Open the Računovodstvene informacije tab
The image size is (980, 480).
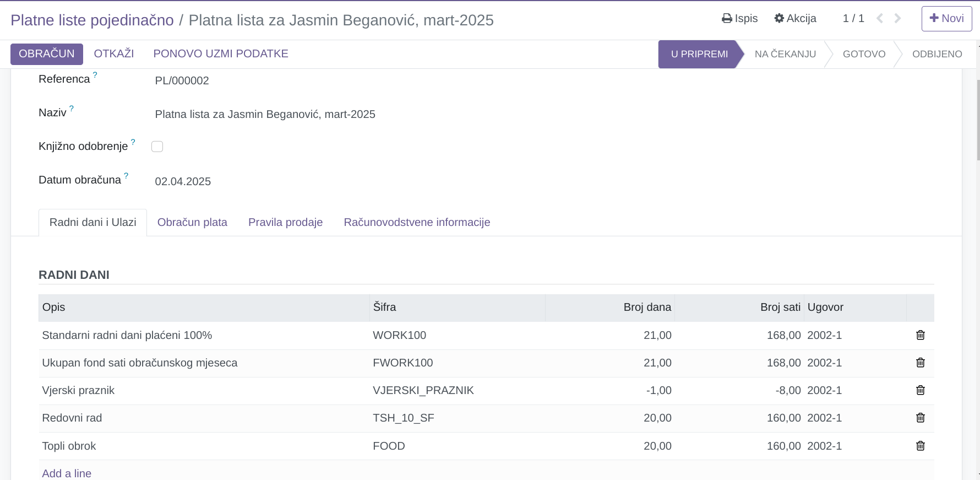(x=417, y=223)
